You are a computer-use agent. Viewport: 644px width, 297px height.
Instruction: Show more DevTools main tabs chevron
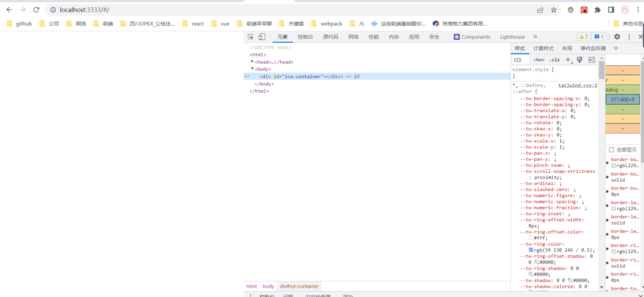point(535,37)
